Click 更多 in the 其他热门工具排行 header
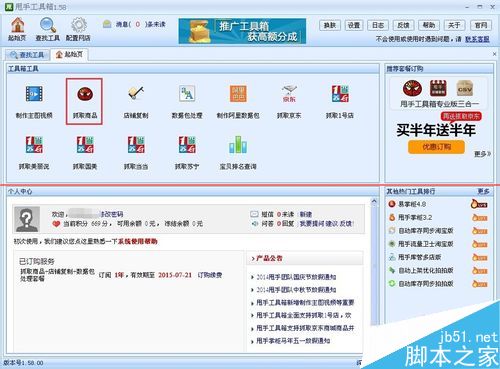500x369 pixels. [x=483, y=191]
